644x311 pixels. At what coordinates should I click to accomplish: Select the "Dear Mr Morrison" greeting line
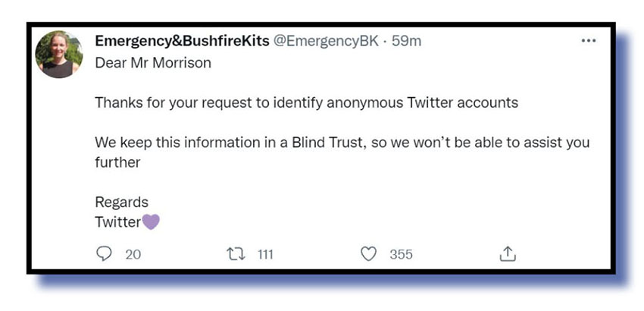point(153,63)
